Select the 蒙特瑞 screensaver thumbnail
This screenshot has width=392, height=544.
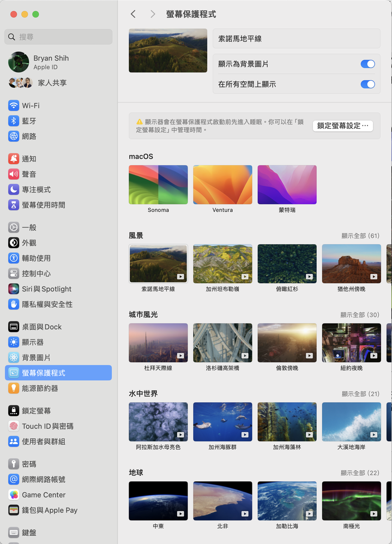(x=287, y=184)
